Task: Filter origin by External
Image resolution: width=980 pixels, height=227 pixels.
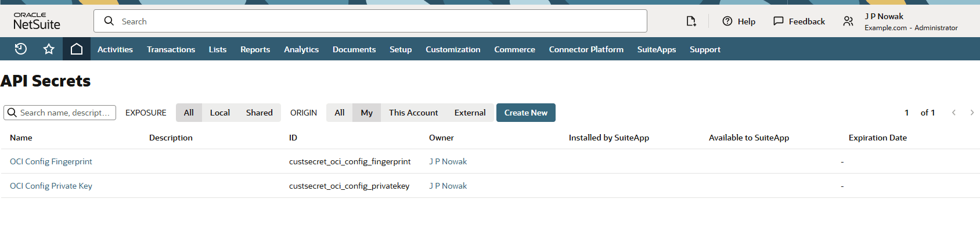Action: tap(470, 113)
